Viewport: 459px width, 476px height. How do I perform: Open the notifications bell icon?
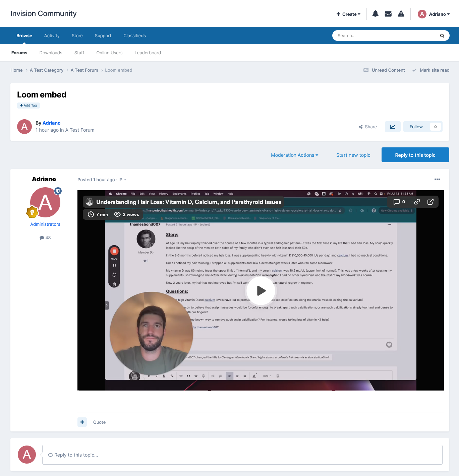point(376,14)
